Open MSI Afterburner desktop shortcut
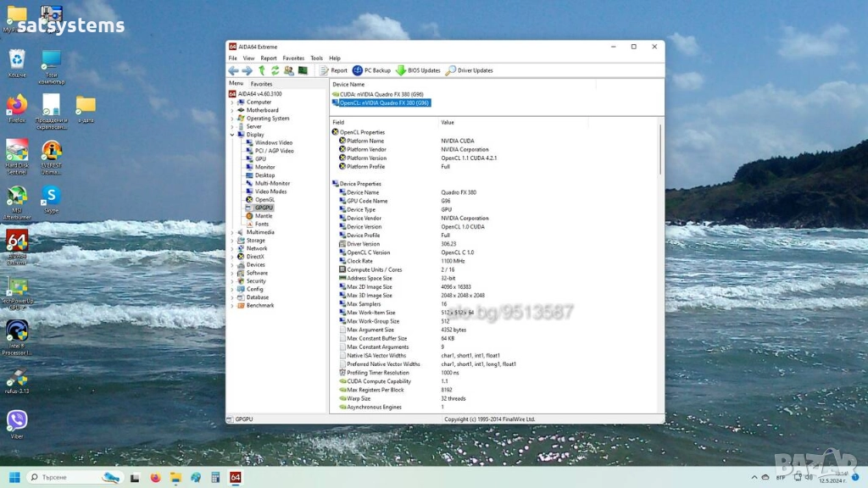 coord(17,197)
